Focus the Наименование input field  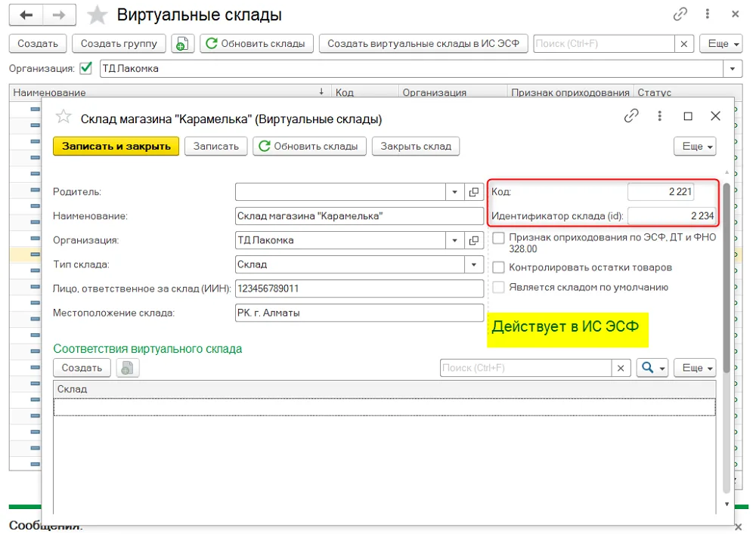(x=359, y=216)
